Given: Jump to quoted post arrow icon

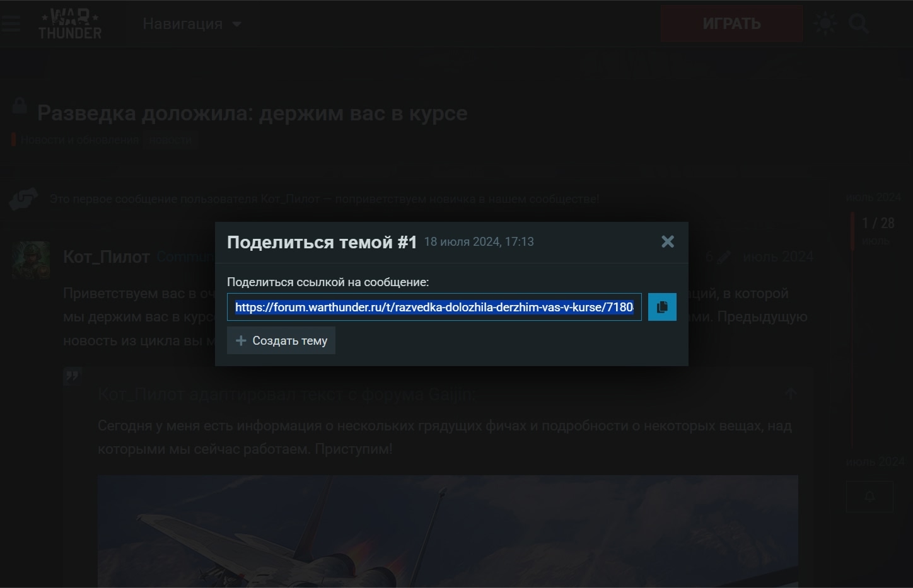Looking at the screenshot, I should (790, 395).
